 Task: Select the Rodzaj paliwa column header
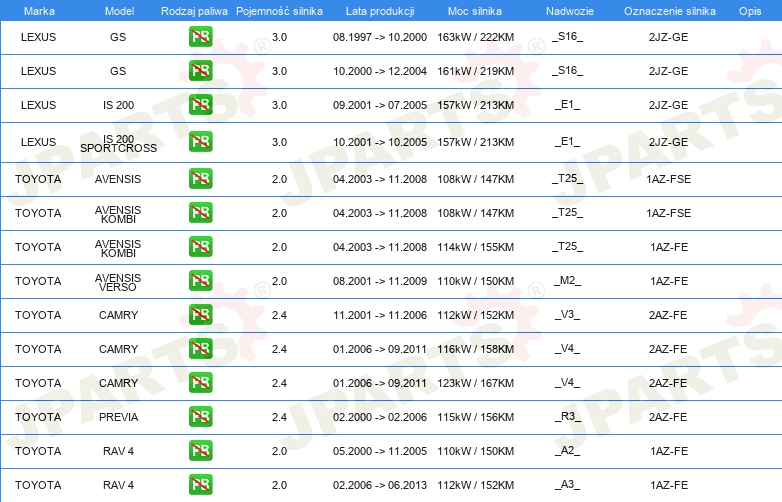194,11
